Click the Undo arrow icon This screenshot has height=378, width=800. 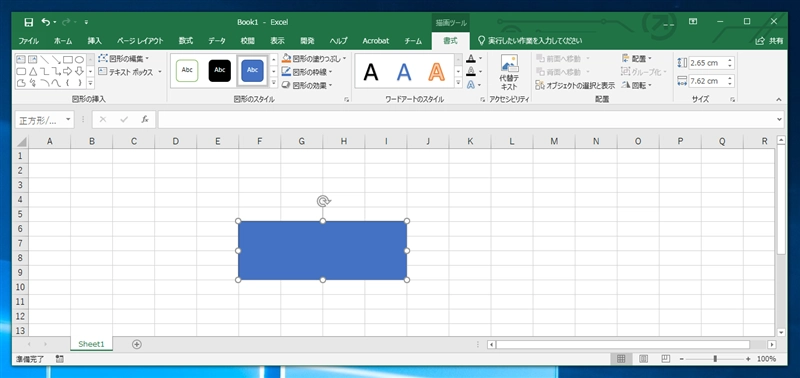click(46, 22)
